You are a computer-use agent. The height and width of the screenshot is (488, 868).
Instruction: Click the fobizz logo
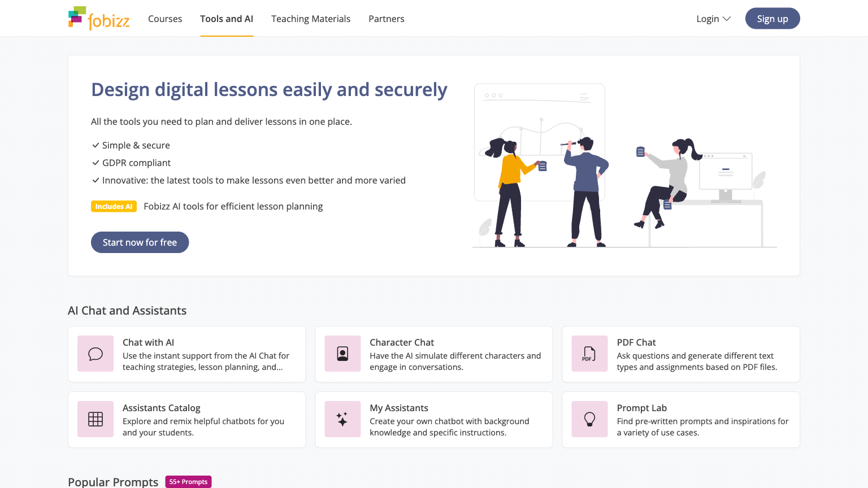(99, 18)
